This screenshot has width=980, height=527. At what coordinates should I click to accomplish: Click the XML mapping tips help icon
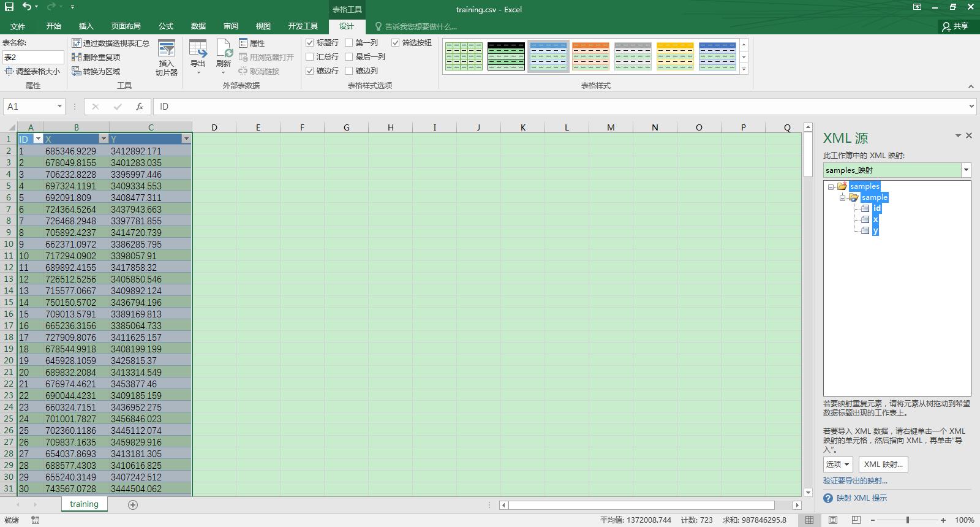click(828, 498)
